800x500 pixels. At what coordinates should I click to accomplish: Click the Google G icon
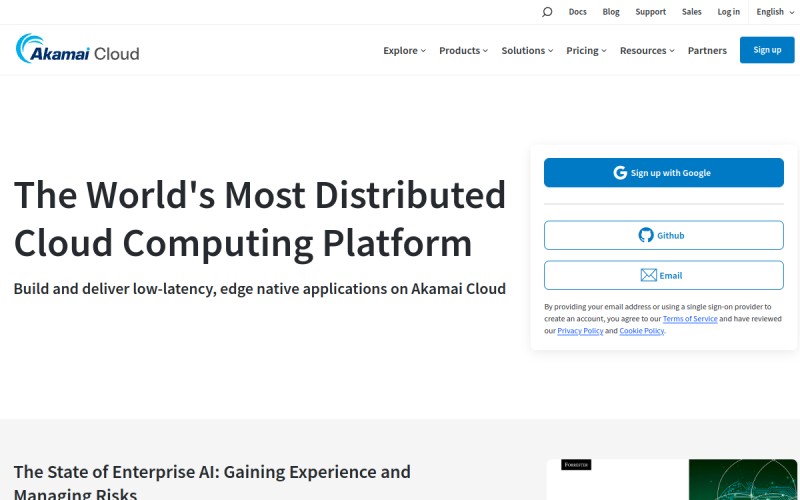click(x=620, y=173)
